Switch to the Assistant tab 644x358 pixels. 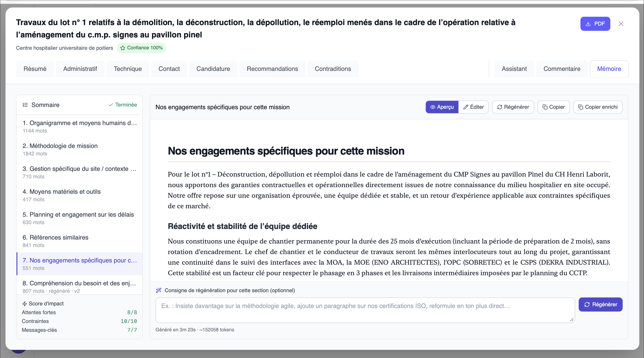514,69
